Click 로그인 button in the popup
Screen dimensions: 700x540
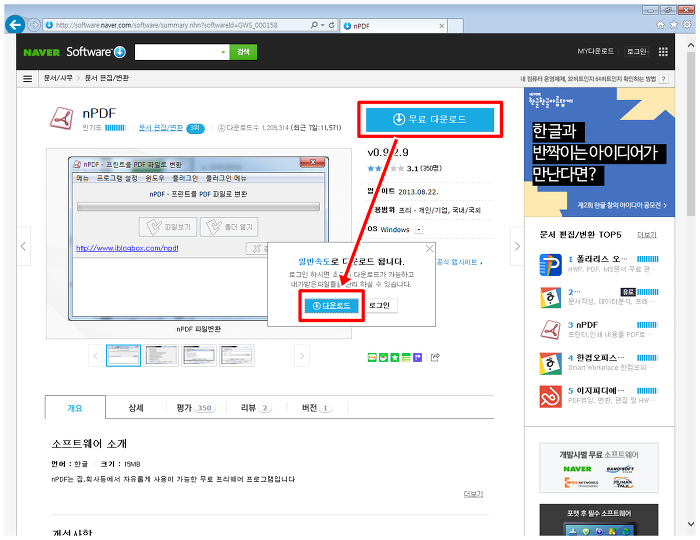tap(379, 306)
